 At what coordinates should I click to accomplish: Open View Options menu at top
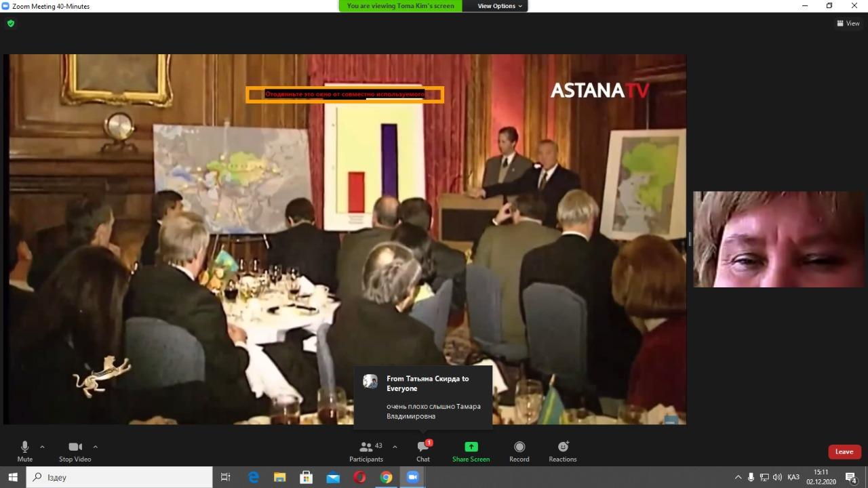500,6
